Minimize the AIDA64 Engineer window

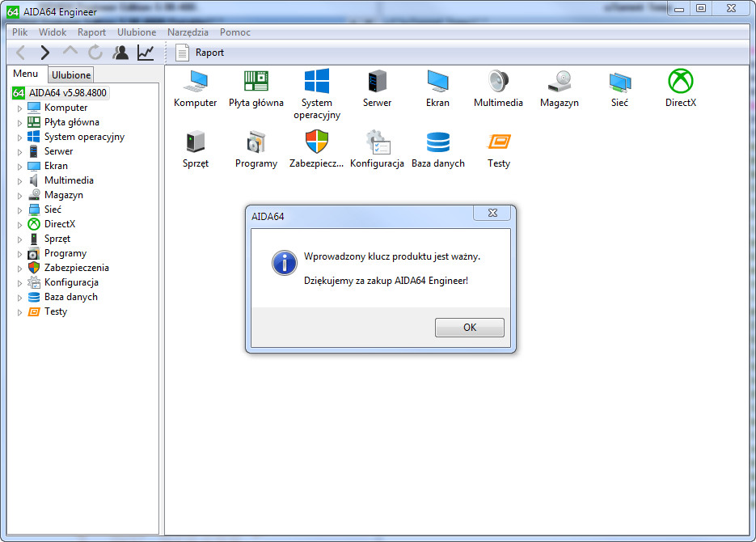pyautogui.click(x=679, y=8)
